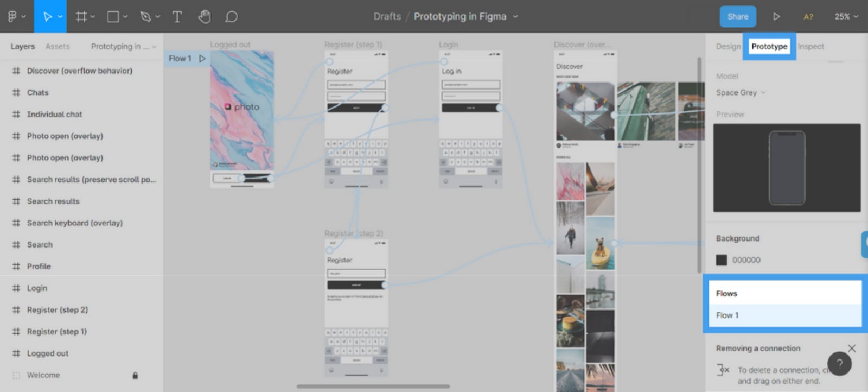Viewport: 868px width, 392px height.
Task: Select the Move tool arrow
Action: pos(47,16)
